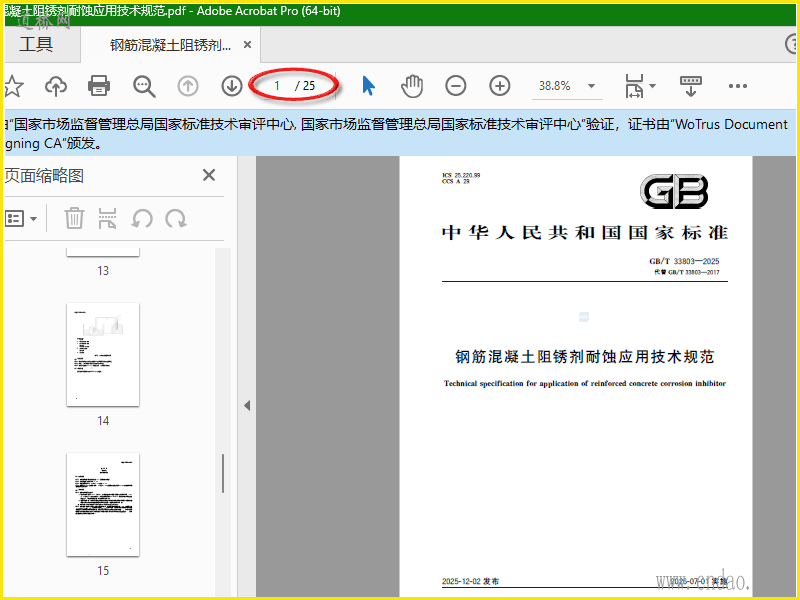Click the fit page width icon
The width and height of the screenshot is (800, 600).
point(634,86)
